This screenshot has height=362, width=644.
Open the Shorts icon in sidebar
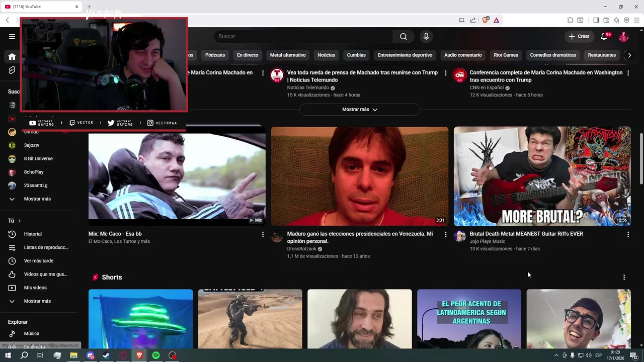point(12,70)
